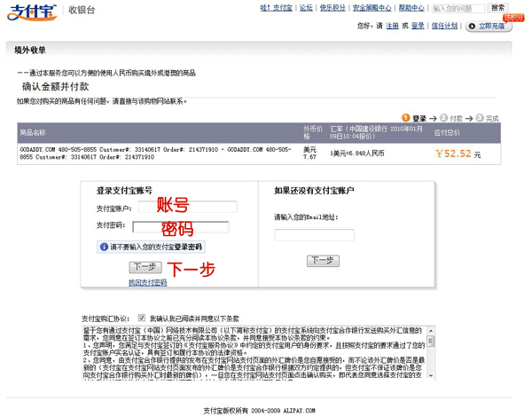This screenshot has height=417, width=532.
Task: Click the blue info icon near the password warning
Action: (103, 247)
